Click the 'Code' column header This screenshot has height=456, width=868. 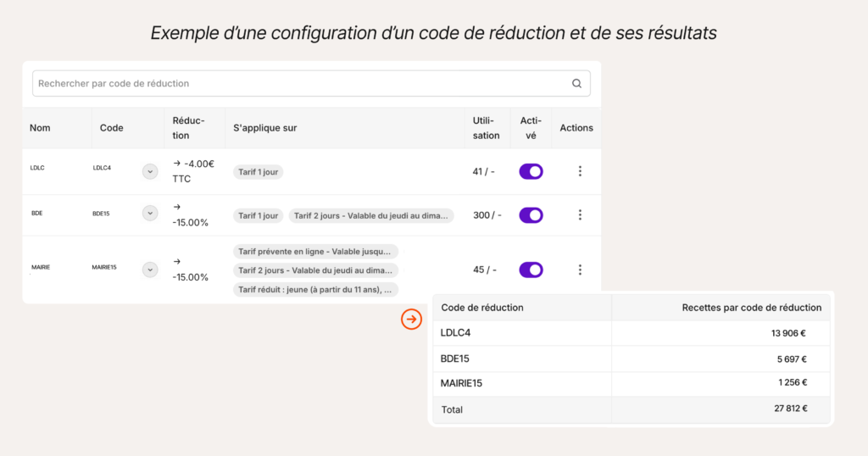click(111, 128)
